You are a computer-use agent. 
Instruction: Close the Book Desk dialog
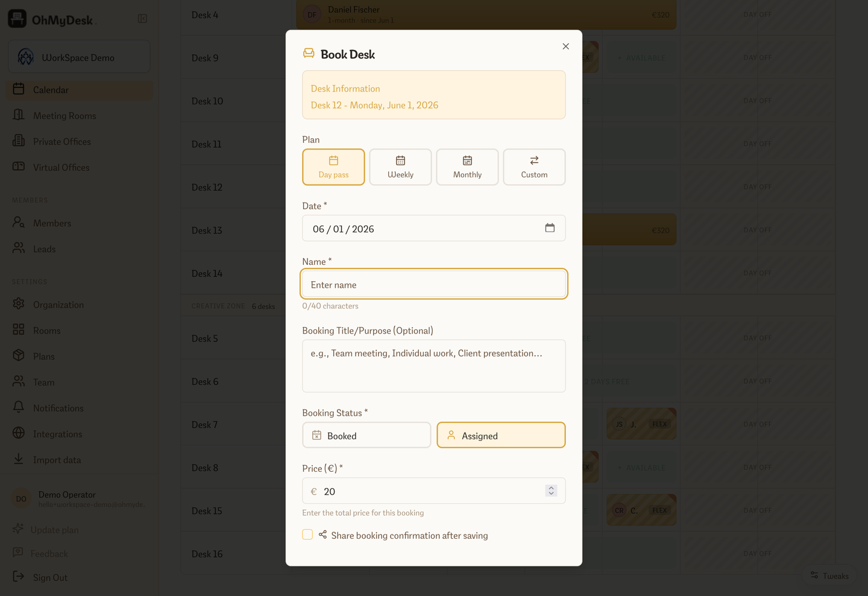tap(565, 46)
